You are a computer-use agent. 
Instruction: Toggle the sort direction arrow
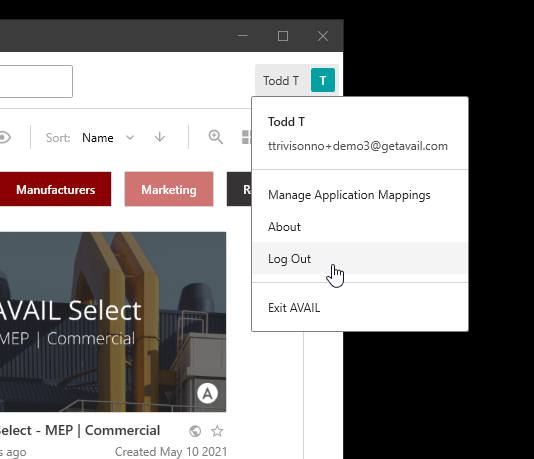click(x=160, y=138)
